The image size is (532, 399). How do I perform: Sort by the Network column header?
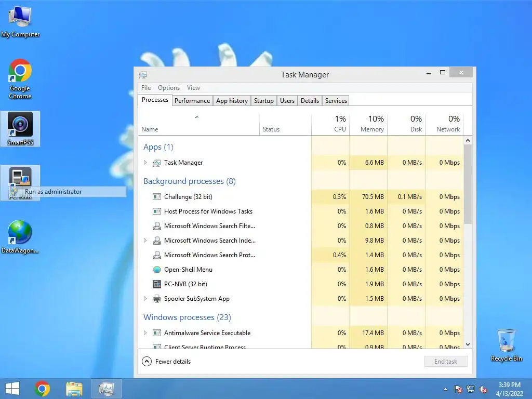point(444,124)
